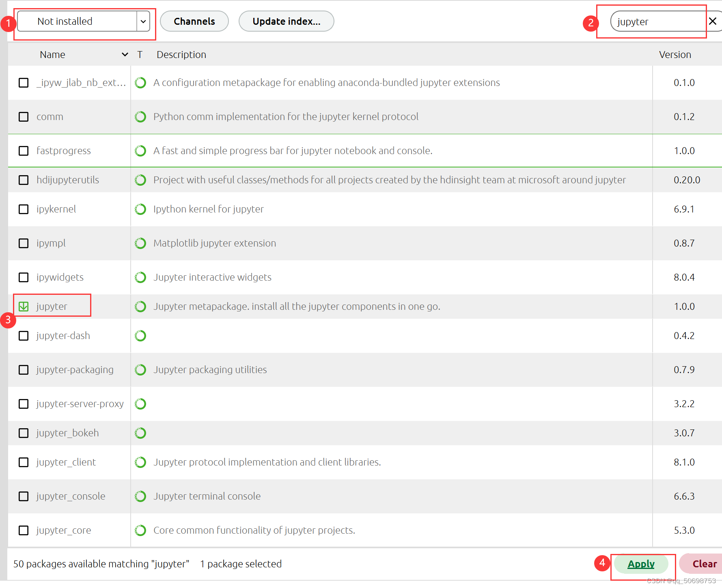Click the package type icon in the _ipyw_jlab_nb_ext row

tap(140, 83)
